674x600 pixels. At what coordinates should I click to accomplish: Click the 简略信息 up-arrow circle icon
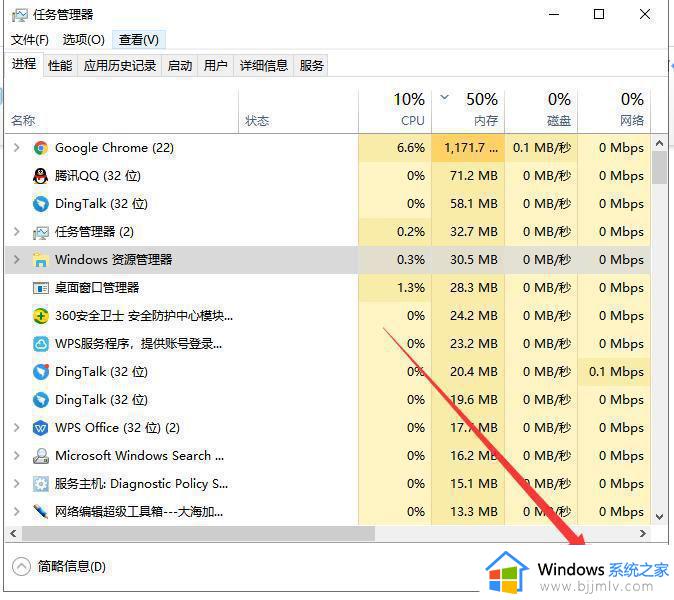point(21,566)
